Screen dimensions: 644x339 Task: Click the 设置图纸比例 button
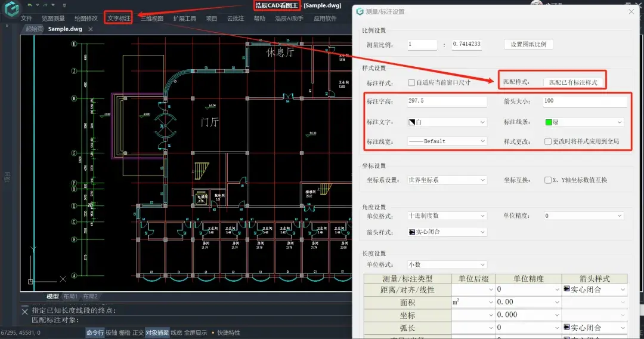click(528, 44)
